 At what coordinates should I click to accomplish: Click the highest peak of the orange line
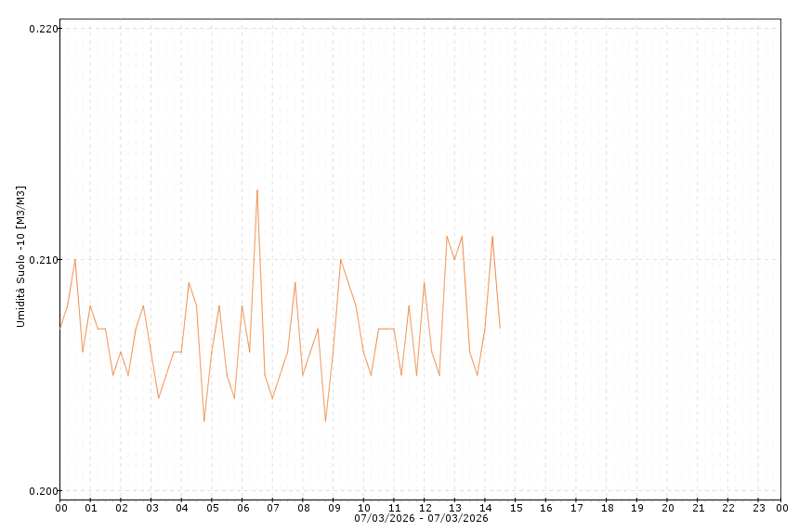[x=257, y=190]
